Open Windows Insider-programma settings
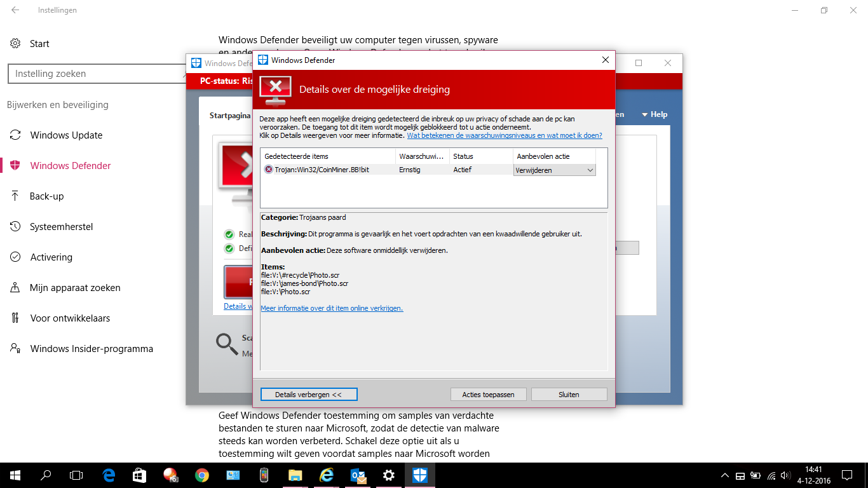This screenshot has height=488, width=868. 92,349
